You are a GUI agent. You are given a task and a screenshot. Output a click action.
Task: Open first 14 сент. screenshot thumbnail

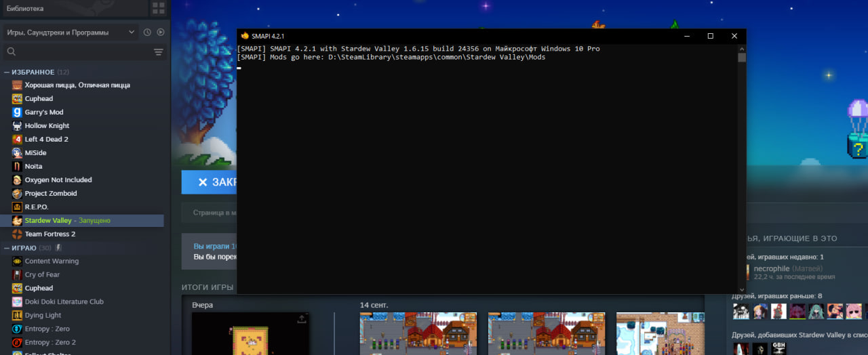pos(418,333)
